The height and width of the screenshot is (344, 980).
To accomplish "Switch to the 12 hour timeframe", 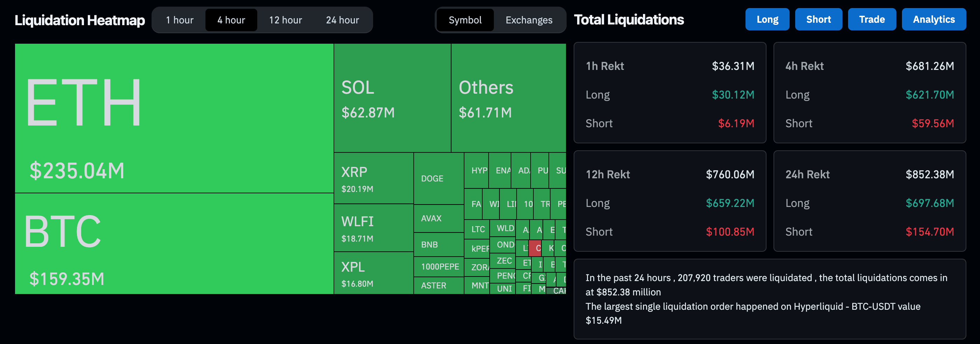I will coord(285,20).
